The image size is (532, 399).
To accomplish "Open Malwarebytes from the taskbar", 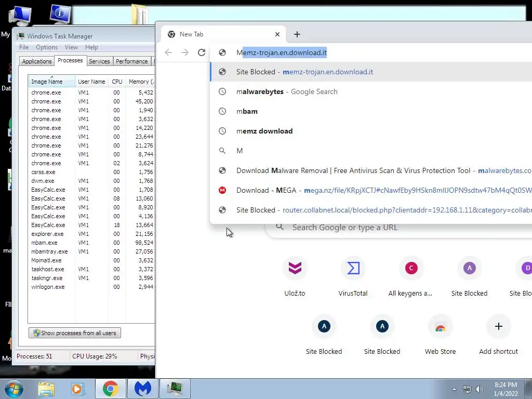I will (143, 389).
